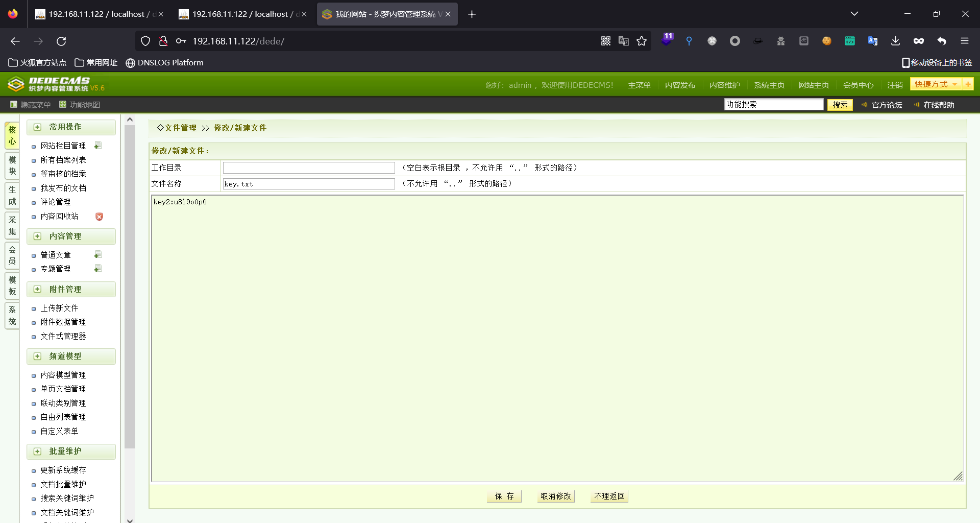This screenshot has width=980, height=523.
Task: Click the 保存 button
Action: coord(504,496)
